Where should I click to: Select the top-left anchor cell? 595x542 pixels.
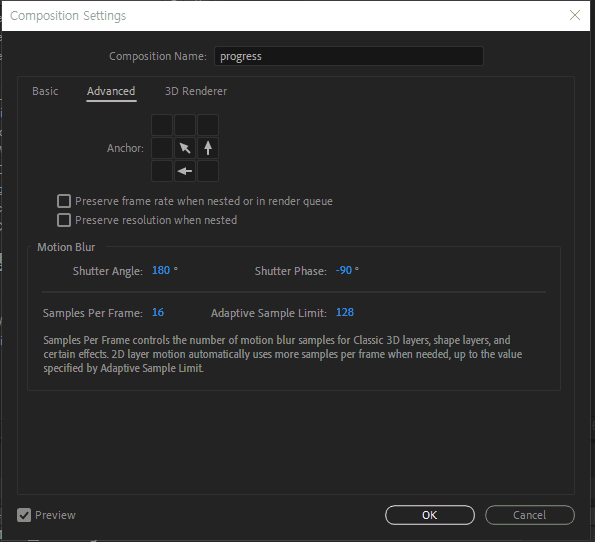tap(162, 125)
